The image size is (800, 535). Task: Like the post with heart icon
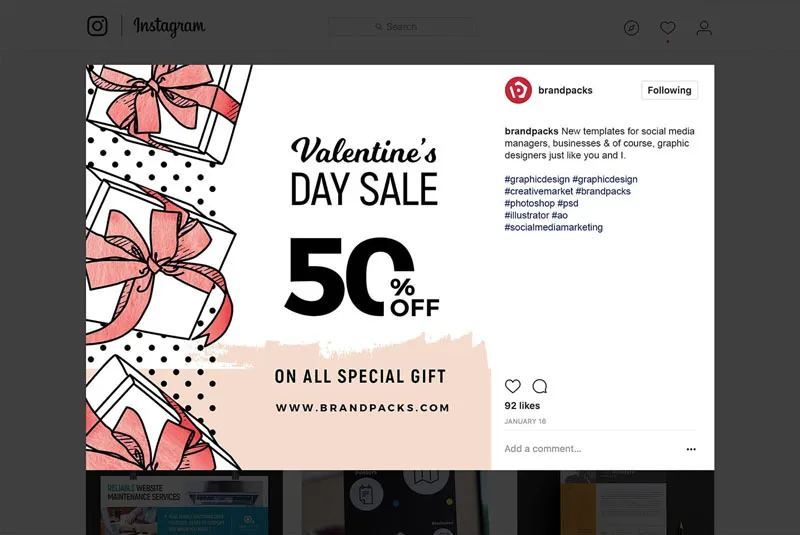(x=513, y=386)
